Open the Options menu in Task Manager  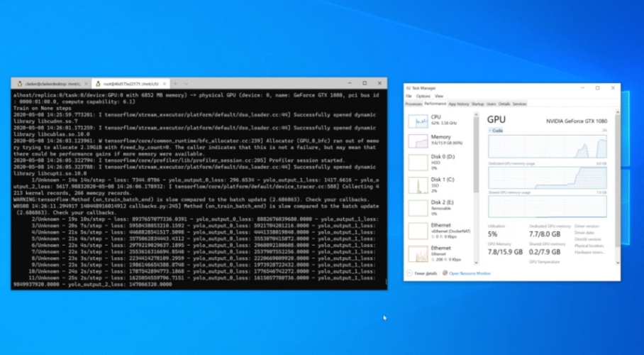click(423, 96)
